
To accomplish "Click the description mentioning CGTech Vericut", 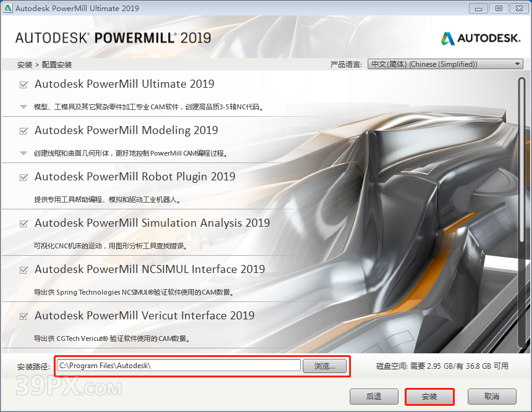I will 112,338.
